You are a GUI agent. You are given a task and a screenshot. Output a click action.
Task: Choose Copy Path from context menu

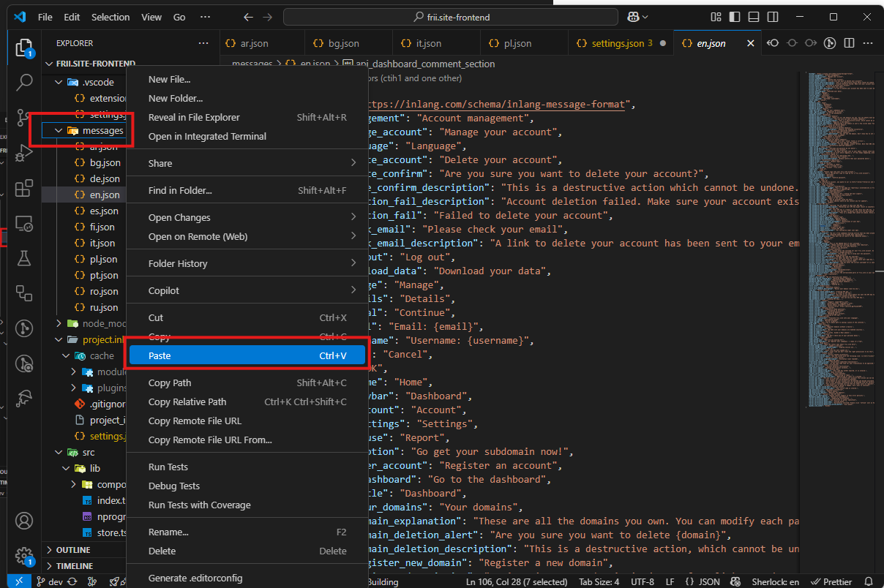(247, 382)
